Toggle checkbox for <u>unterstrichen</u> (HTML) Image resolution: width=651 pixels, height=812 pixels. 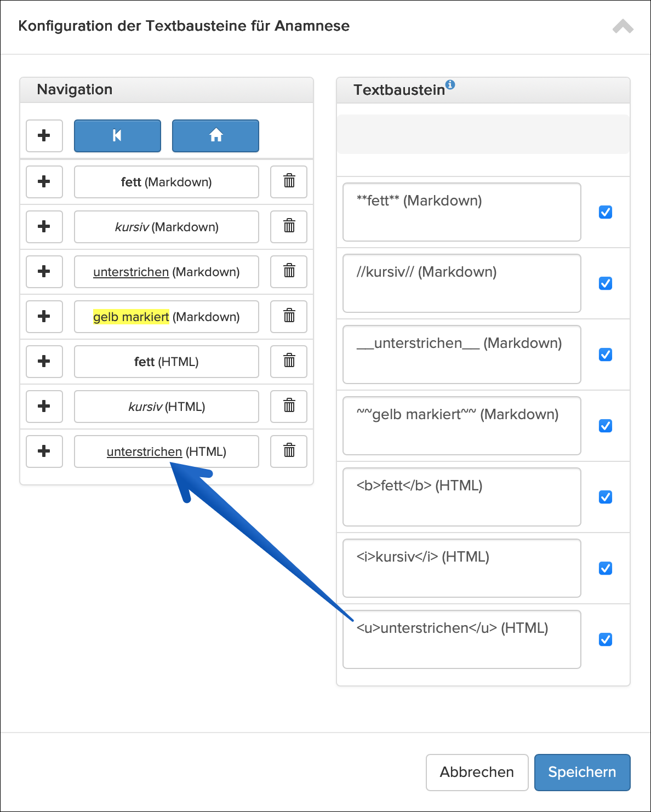[606, 639]
